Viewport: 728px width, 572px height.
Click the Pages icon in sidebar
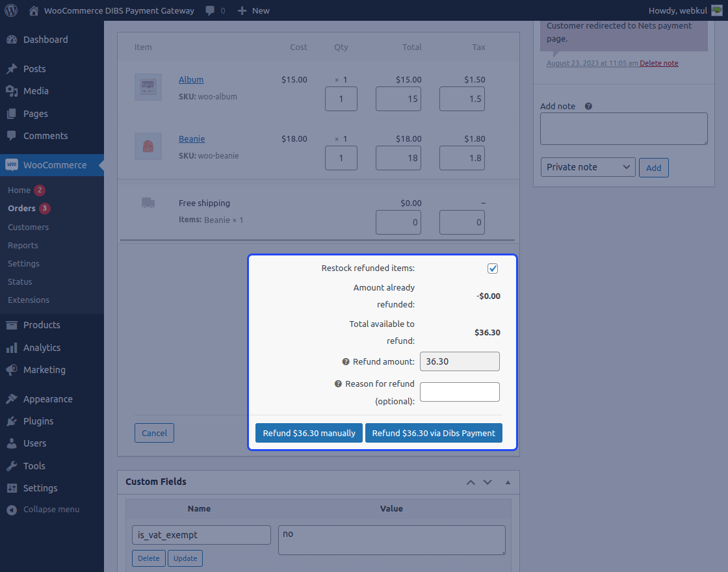(12, 114)
